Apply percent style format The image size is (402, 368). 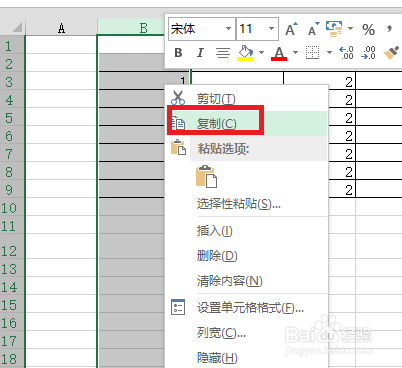tap(368, 29)
